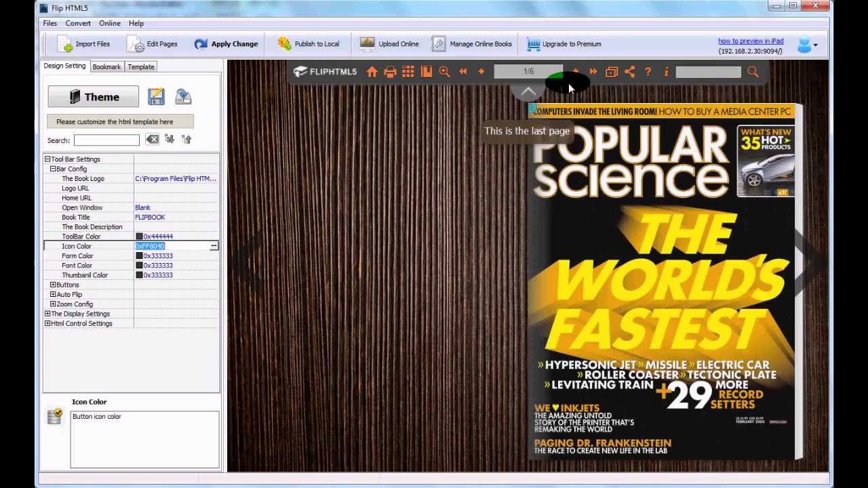The height and width of the screenshot is (488, 868).
Task: Select the Logo URL row
Action: coord(132,188)
